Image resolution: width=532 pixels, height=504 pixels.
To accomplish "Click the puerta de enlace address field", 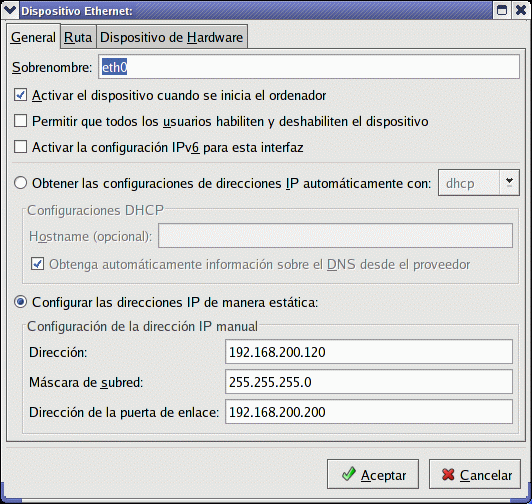I will (369, 412).
